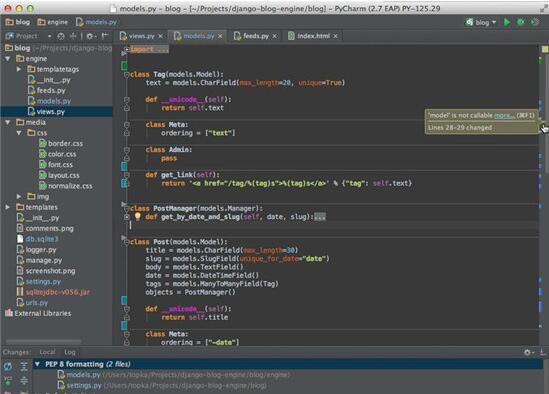Expand the templates folder
The width and height of the screenshot is (549, 394).
pyautogui.click(x=8, y=207)
